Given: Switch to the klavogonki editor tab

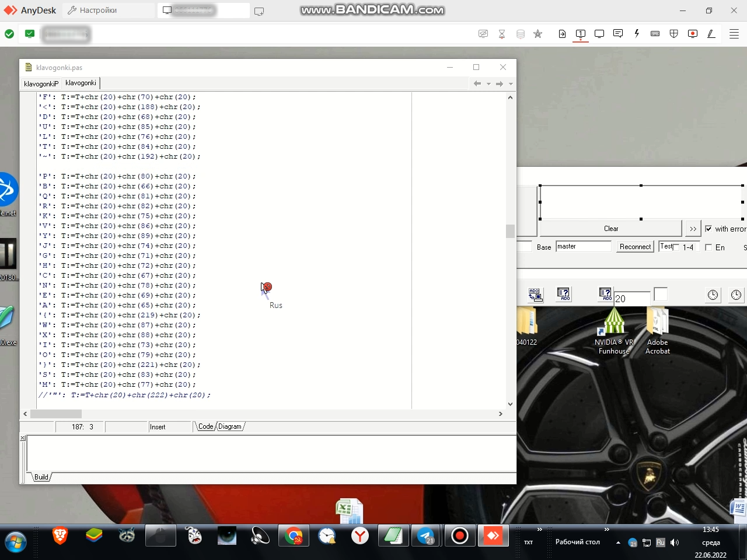Looking at the screenshot, I should (x=81, y=83).
